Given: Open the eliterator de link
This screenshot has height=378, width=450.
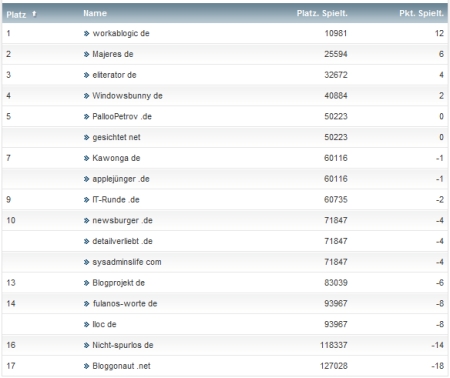Looking at the screenshot, I should click(x=114, y=75).
